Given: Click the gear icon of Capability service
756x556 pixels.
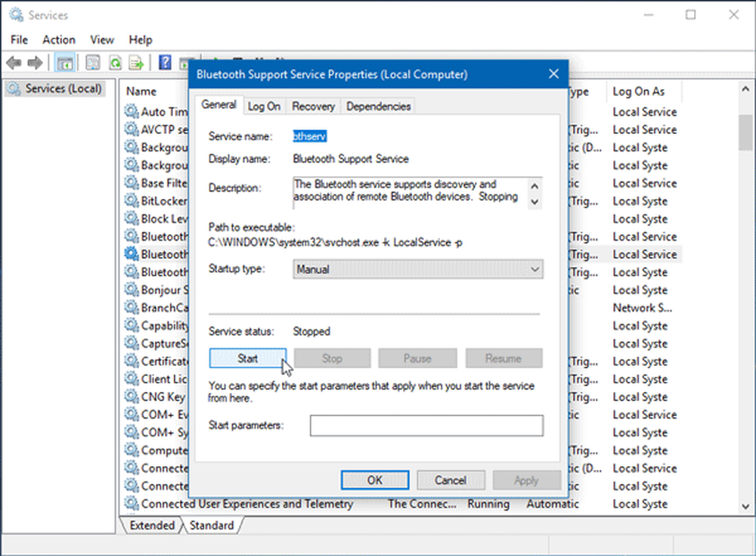Looking at the screenshot, I should 131,325.
